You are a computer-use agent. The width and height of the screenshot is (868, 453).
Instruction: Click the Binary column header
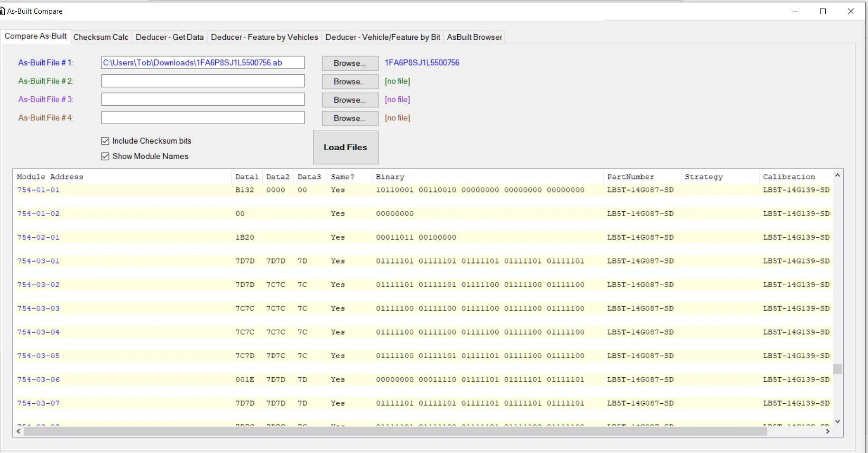(487, 177)
